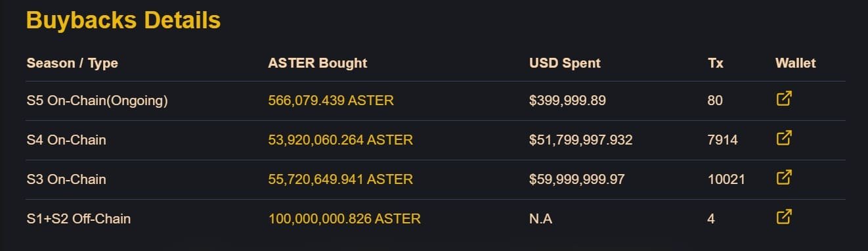Click the 53,920,060.264 ASTER amount
868x251 pixels.
point(341,140)
